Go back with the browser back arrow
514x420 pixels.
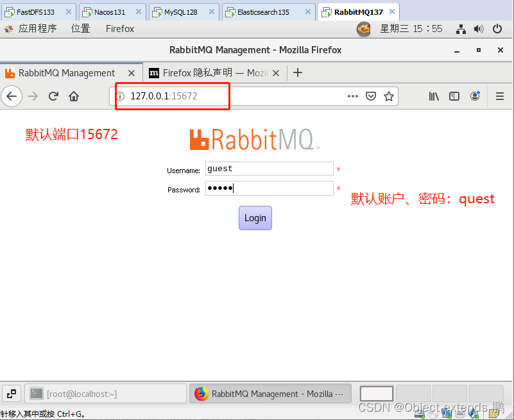pos(12,96)
